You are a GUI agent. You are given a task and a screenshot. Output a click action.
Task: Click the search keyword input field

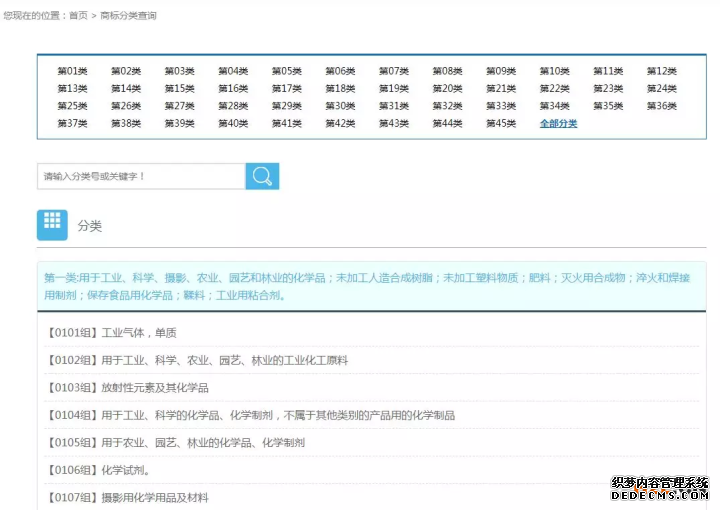[x=141, y=176]
